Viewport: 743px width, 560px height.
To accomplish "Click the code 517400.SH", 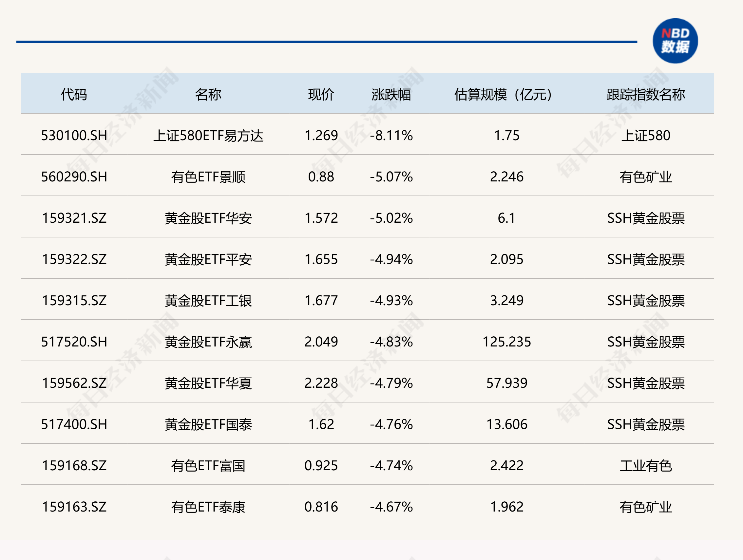I will [74, 425].
